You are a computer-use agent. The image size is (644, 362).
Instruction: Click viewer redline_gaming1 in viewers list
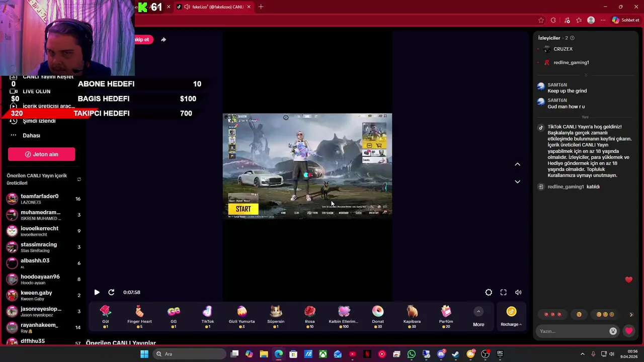pyautogui.click(x=571, y=63)
